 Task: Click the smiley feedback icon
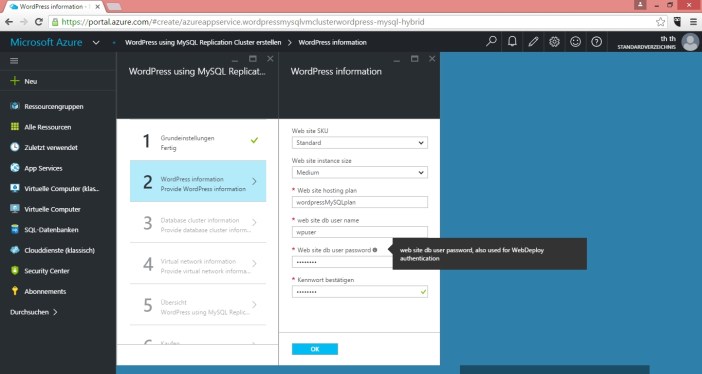click(x=575, y=42)
